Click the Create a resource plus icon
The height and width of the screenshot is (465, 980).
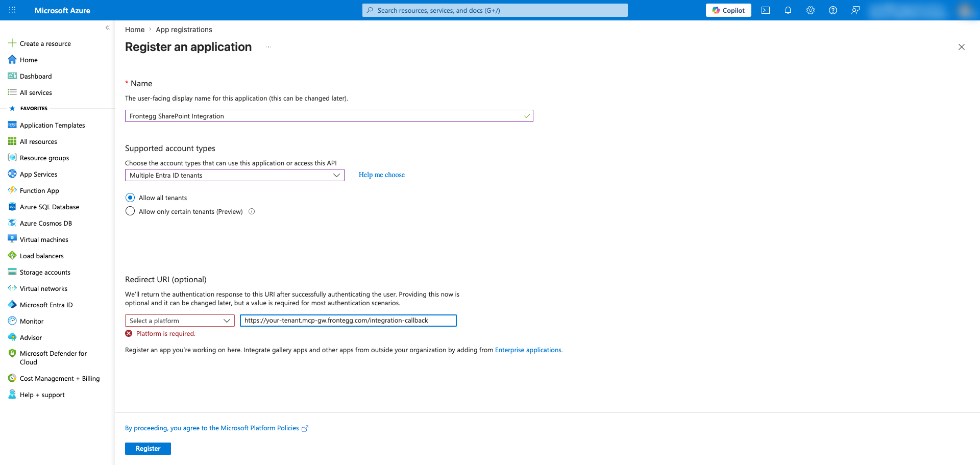[12, 43]
